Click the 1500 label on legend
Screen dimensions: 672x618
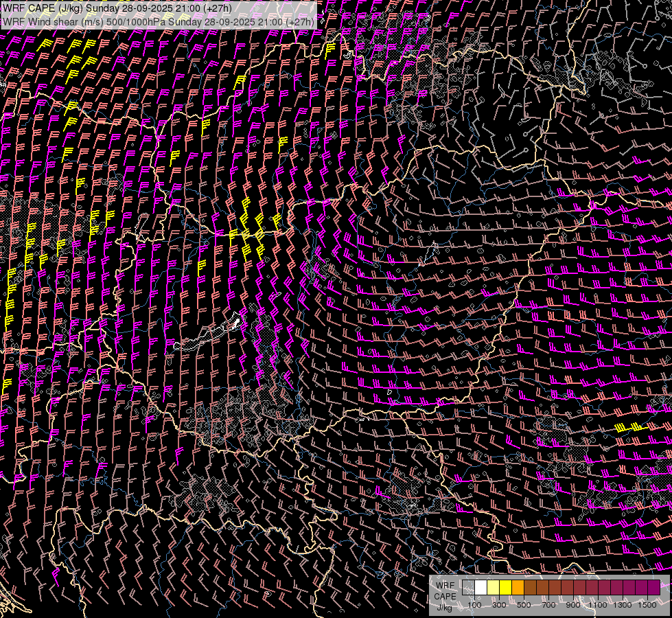[647, 605]
